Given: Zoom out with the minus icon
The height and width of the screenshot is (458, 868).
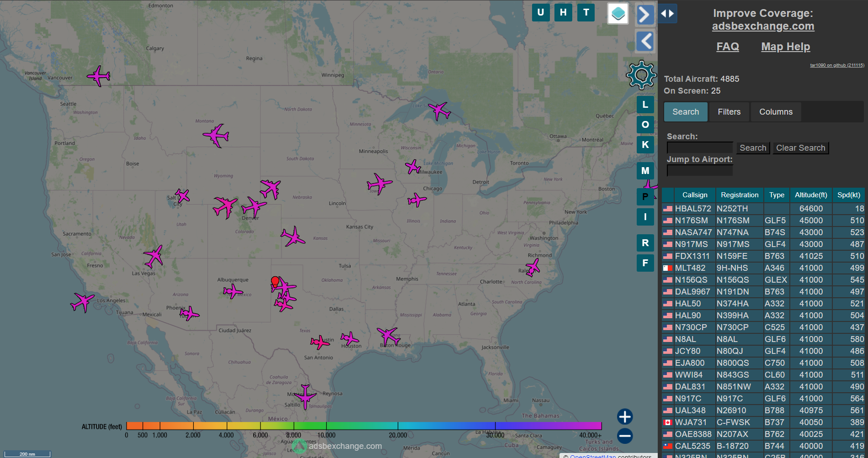Looking at the screenshot, I should [625, 436].
